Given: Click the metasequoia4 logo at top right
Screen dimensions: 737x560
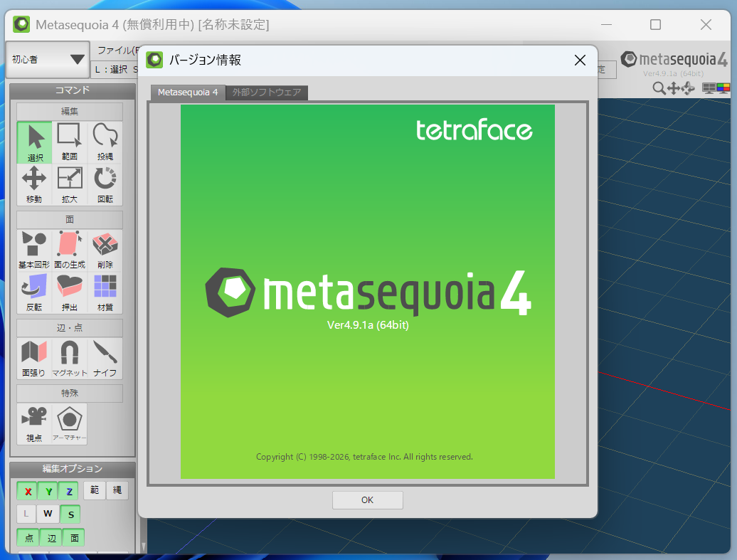Looking at the screenshot, I should point(674,59).
